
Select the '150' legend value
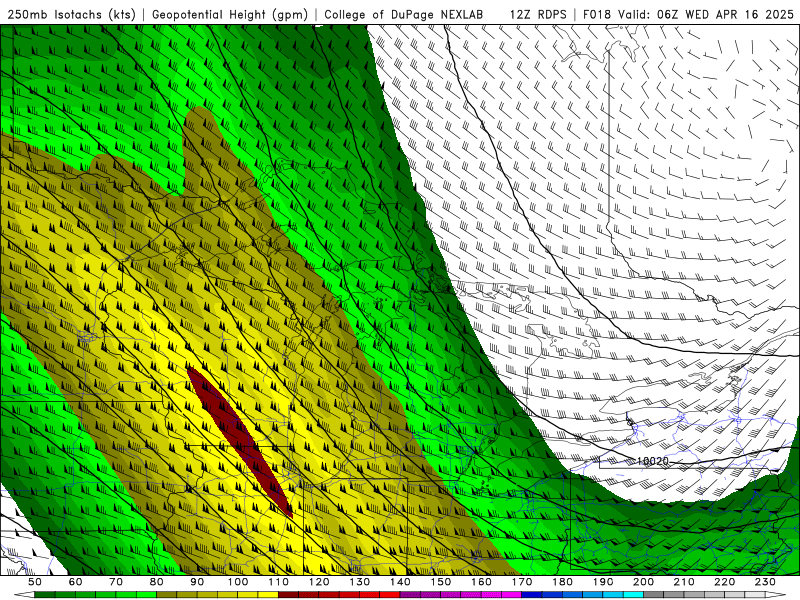click(x=441, y=582)
